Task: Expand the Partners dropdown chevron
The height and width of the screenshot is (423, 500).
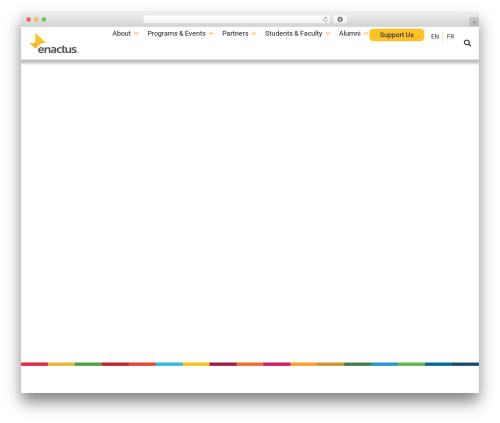Action: coord(254,34)
